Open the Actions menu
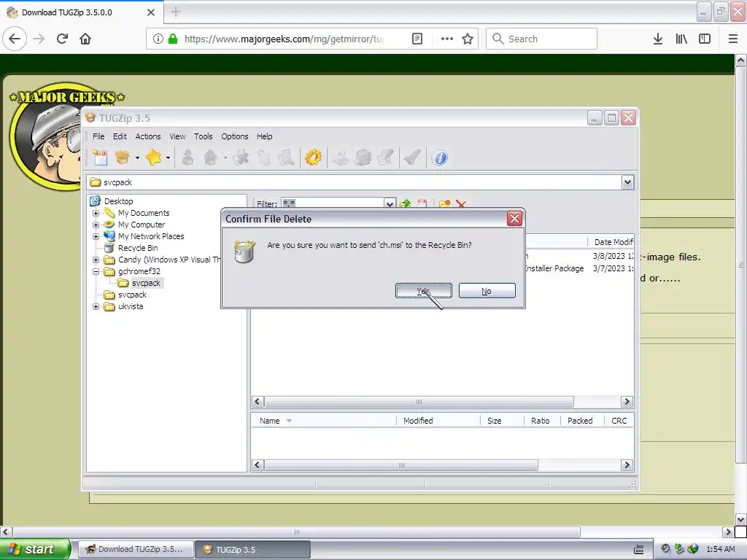 tap(147, 136)
